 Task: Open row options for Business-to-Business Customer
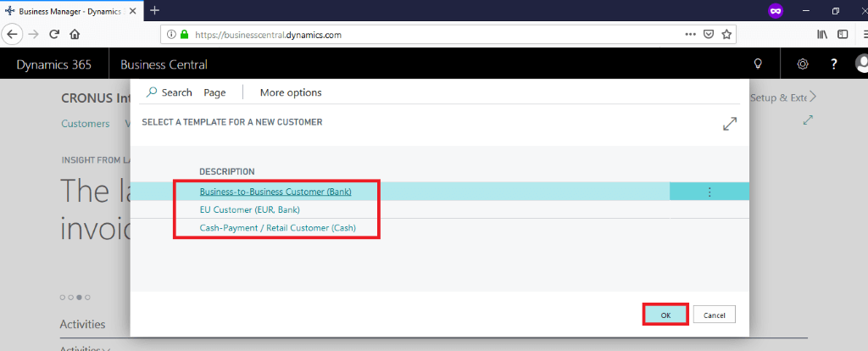click(709, 192)
